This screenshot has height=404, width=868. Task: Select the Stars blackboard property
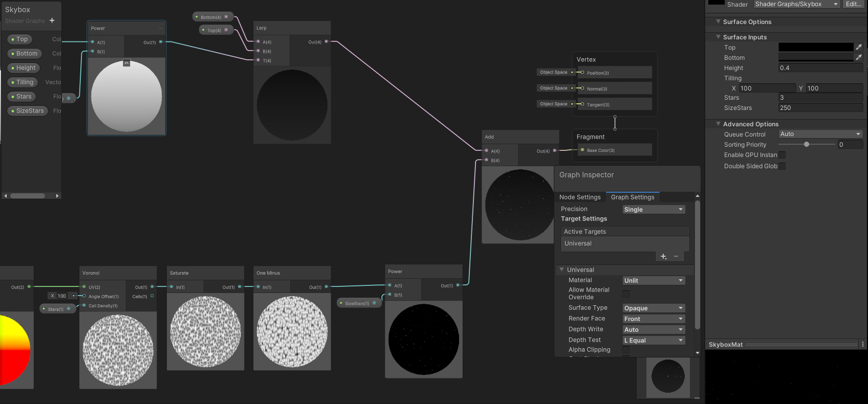pyautogui.click(x=21, y=97)
